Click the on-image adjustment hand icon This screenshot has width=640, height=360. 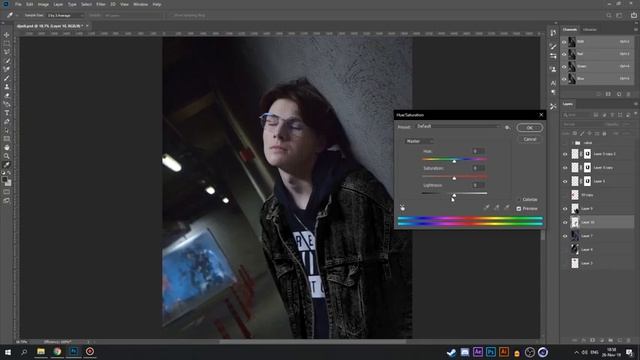(x=402, y=208)
